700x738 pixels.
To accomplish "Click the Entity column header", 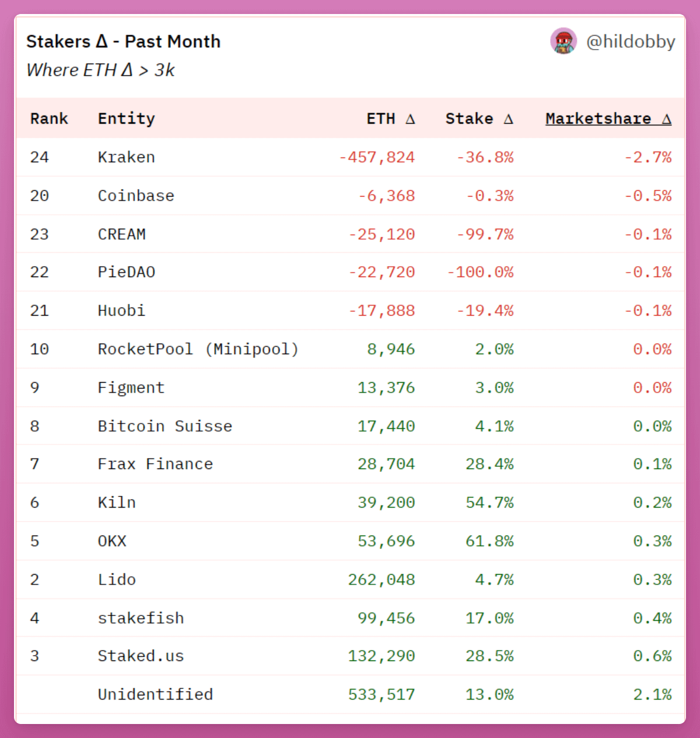I will pyautogui.click(x=126, y=118).
